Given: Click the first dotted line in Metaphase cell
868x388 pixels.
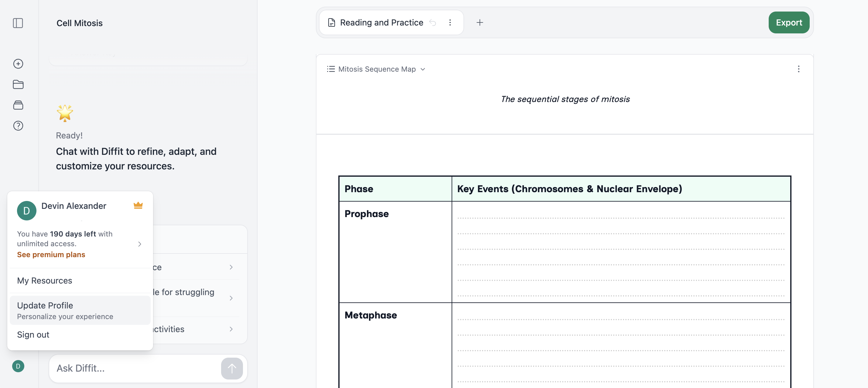Looking at the screenshot, I should (621, 319).
